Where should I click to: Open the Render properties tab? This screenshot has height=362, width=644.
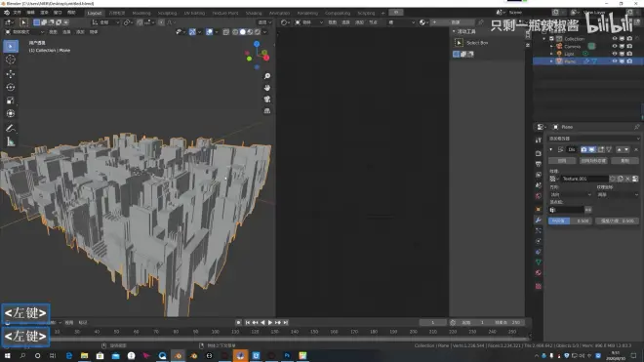[539, 153]
